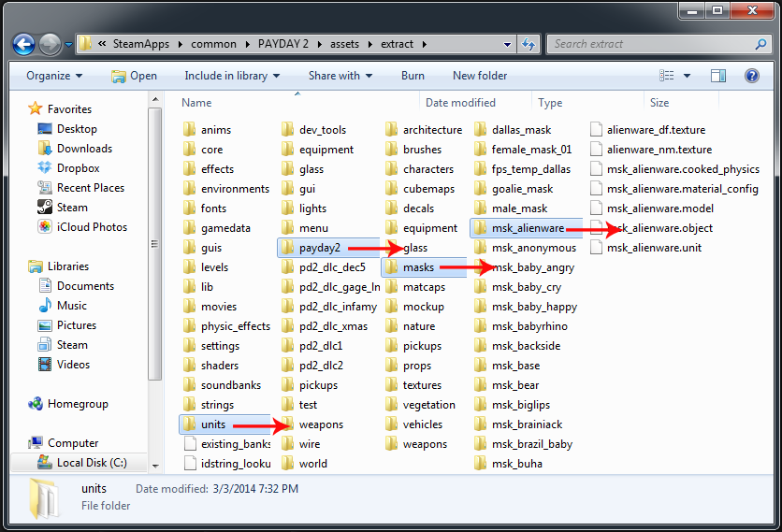Image resolution: width=782 pixels, height=532 pixels.
Task: Toggle the preview pane
Action: tap(718, 76)
